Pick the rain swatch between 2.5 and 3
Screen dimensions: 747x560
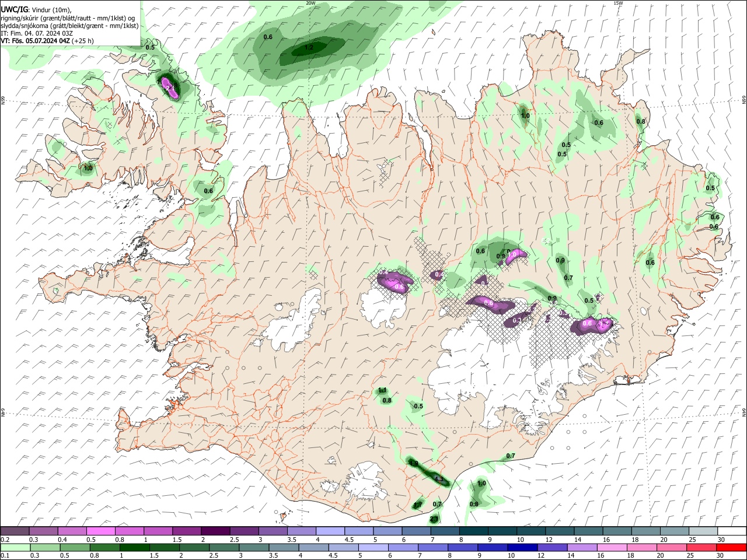point(224,548)
